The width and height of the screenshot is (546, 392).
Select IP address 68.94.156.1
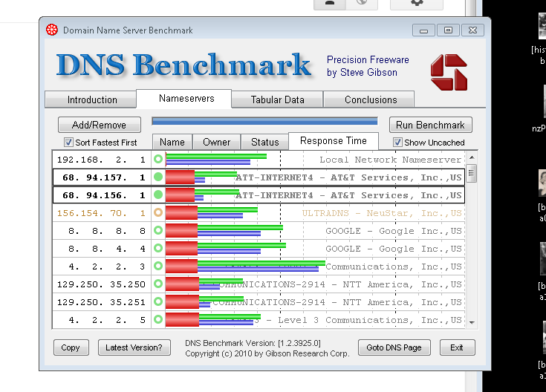[x=103, y=195]
